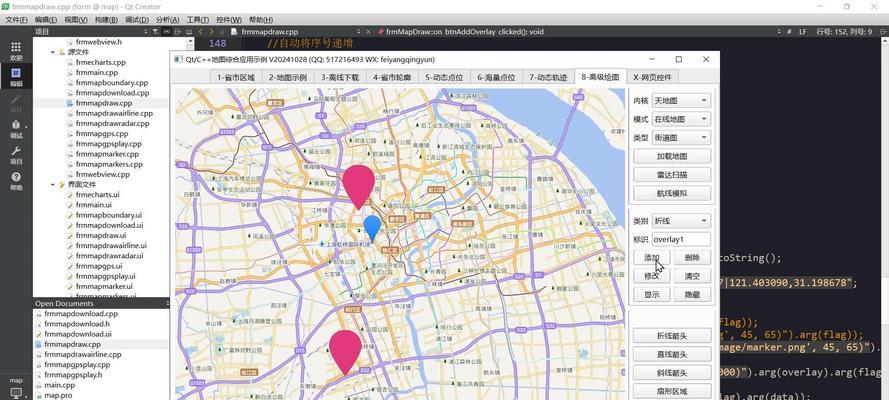Screen dimensions: 889x400
Task: Click the 添加 overlay button
Action: (652, 258)
